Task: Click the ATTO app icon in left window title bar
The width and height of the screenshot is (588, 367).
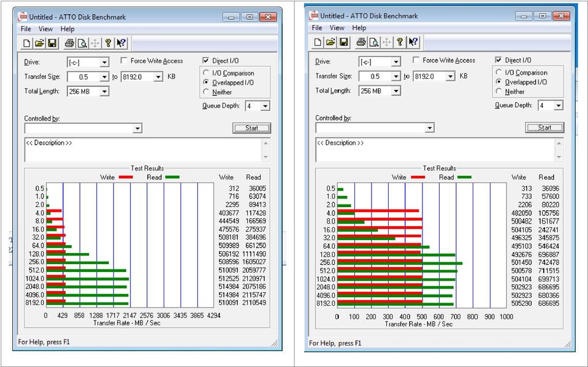Action: pyautogui.click(x=23, y=17)
